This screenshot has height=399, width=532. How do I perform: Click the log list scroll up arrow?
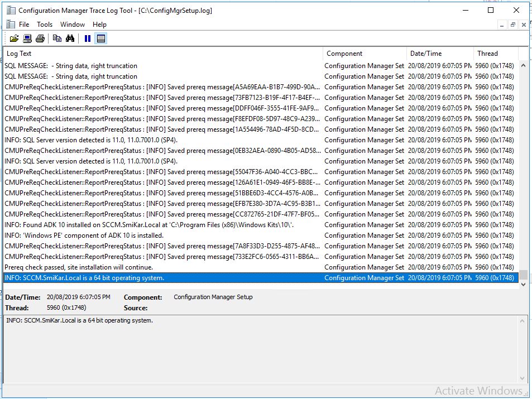coord(523,65)
